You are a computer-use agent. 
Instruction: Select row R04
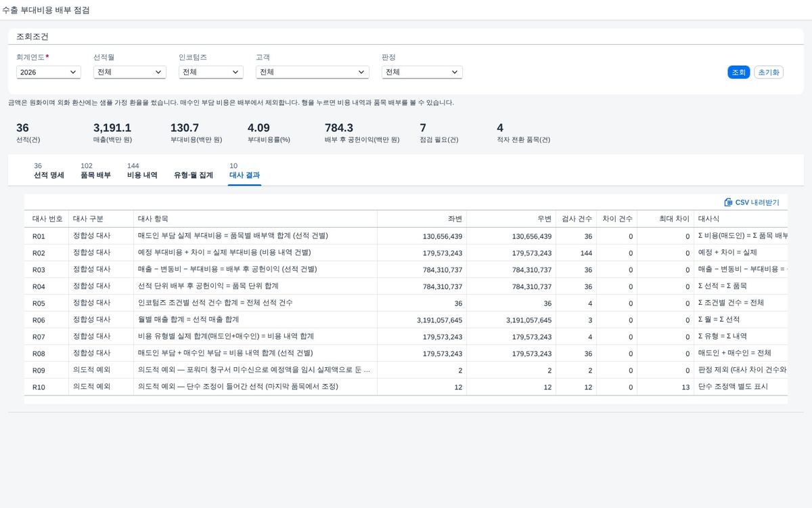click(406, 286)
